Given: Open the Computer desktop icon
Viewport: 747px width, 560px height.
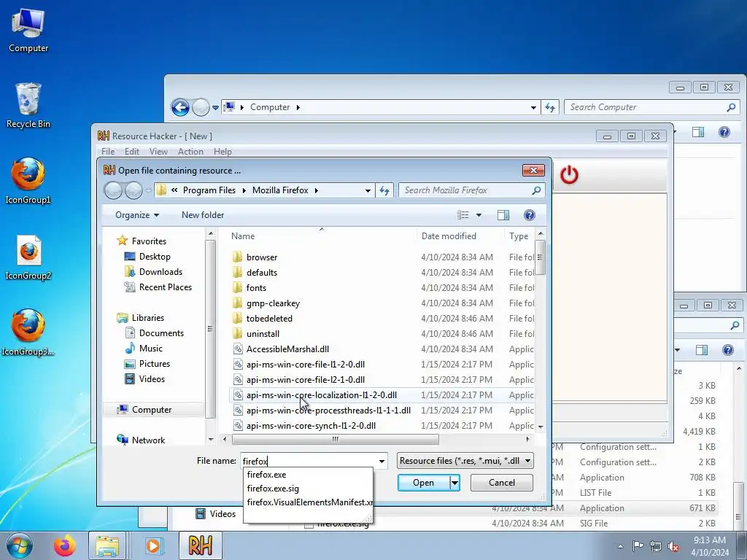Looking at the screenshot, I should [28, 29].
